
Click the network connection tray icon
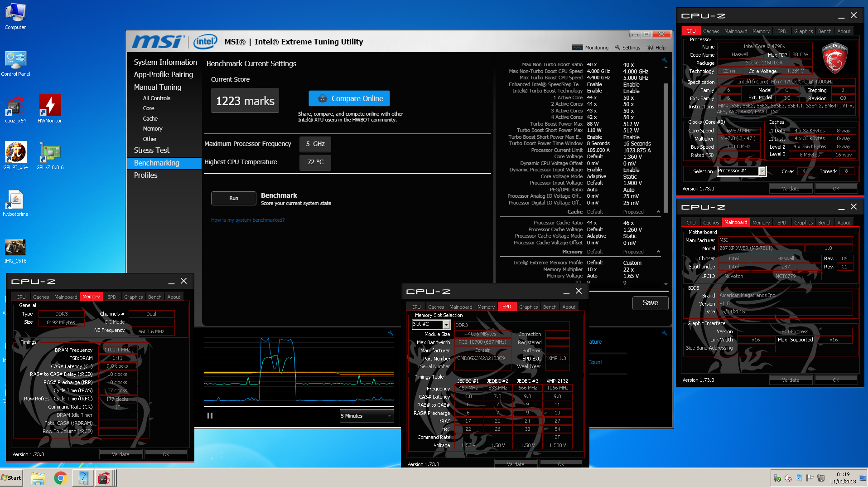pyautogui.click(x=821, y=478)
